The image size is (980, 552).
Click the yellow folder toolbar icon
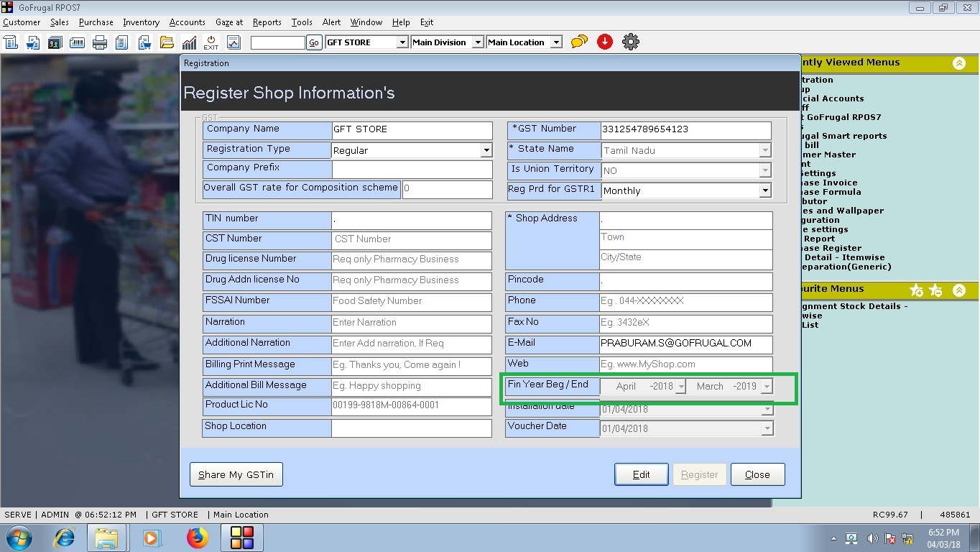(x=167, y=42)
